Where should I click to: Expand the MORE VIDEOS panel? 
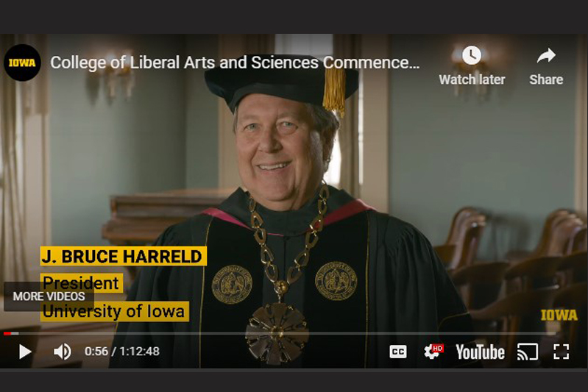pyautogui.click(x=49, y=296)
